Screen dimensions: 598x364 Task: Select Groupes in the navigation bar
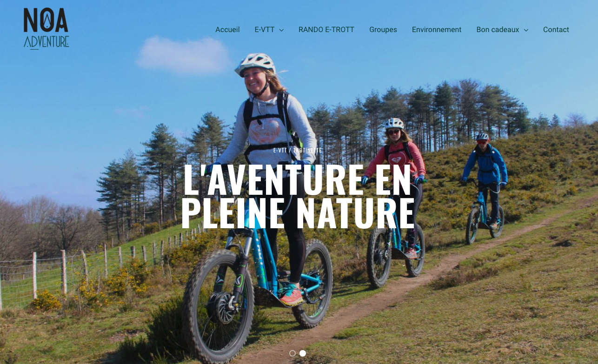[x=383, y=30]
